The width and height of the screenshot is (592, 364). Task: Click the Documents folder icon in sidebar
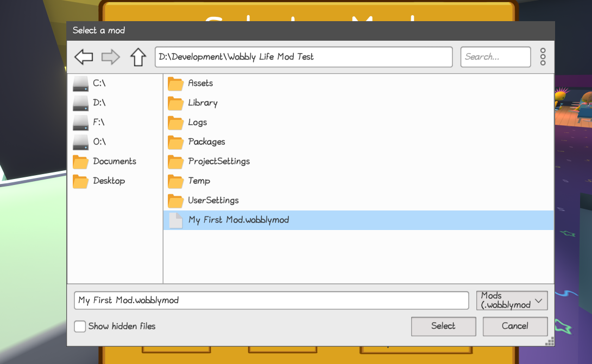pos(80,162)
